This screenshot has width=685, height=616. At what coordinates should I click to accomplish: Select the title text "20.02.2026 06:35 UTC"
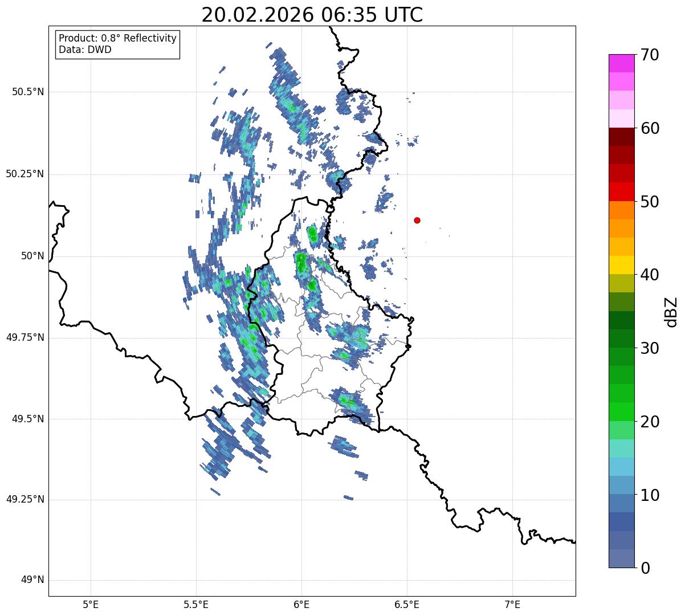312,15
